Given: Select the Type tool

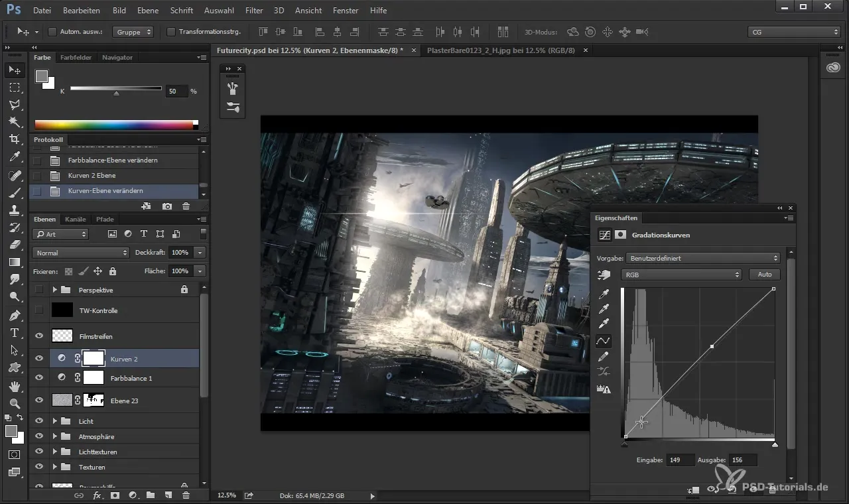Looking at the screenshot, I should [x=15, y=333].
